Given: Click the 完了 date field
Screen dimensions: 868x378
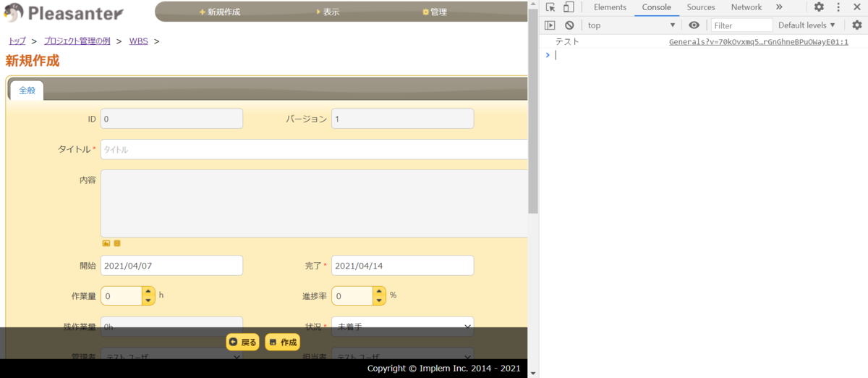Looking at the screenshot, I should click(402, 266).
